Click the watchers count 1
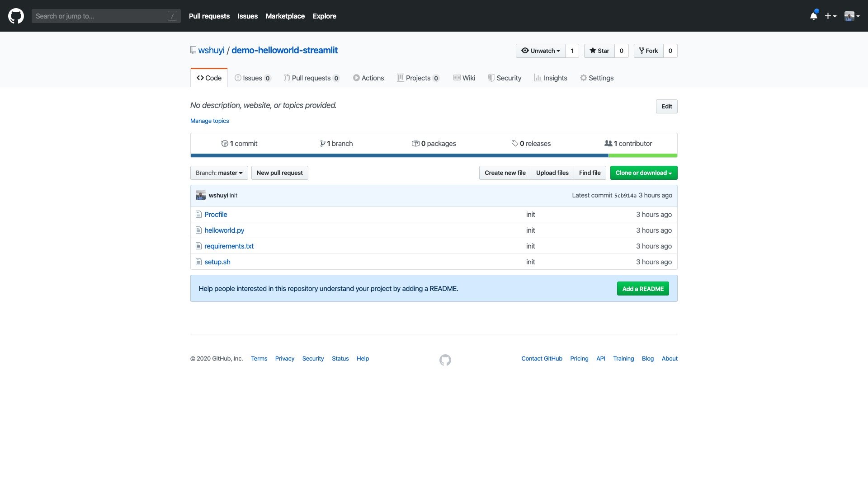Viewport: 868px width, 488px height. coord(572,51)
